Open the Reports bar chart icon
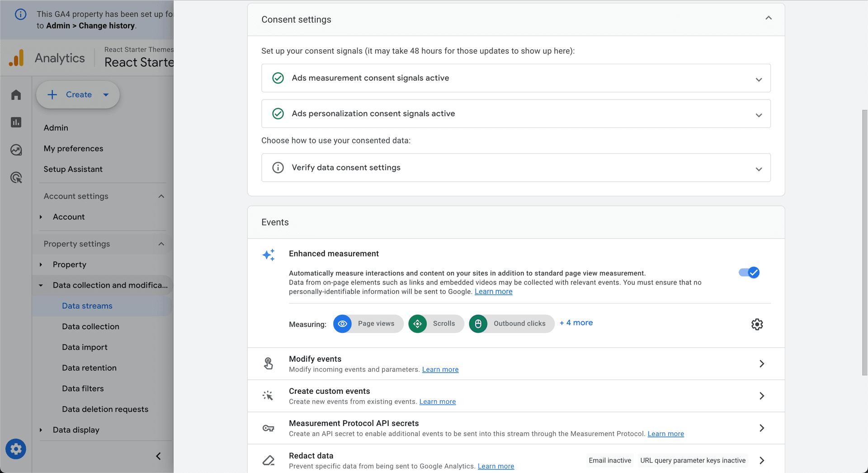This screenshot has width=868, height=473. coord(16,123)
